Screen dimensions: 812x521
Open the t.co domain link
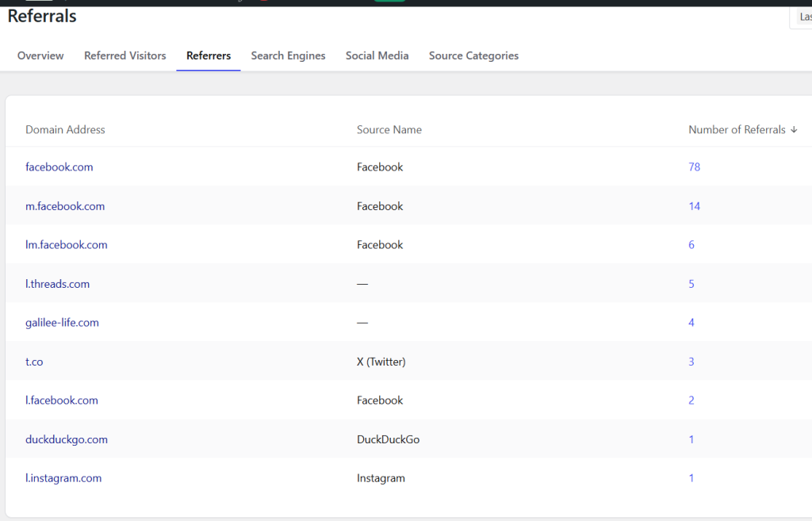[x=34, y=362]
